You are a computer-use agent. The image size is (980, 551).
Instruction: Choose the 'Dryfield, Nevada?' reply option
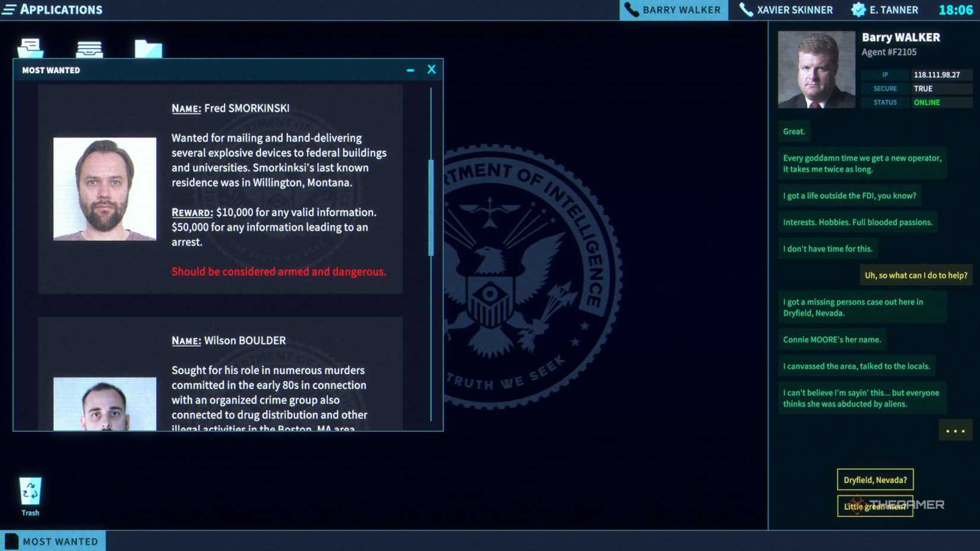pyautogui.click(x=875, y=480)
